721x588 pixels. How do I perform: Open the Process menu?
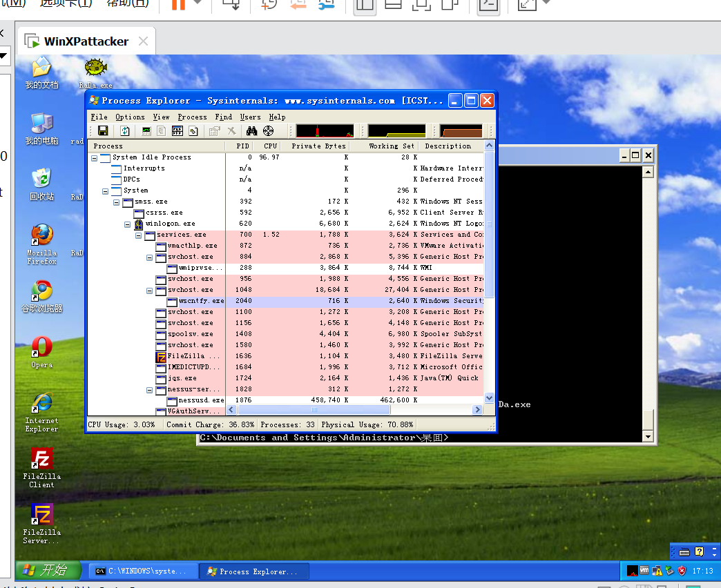tap(192, 117)
